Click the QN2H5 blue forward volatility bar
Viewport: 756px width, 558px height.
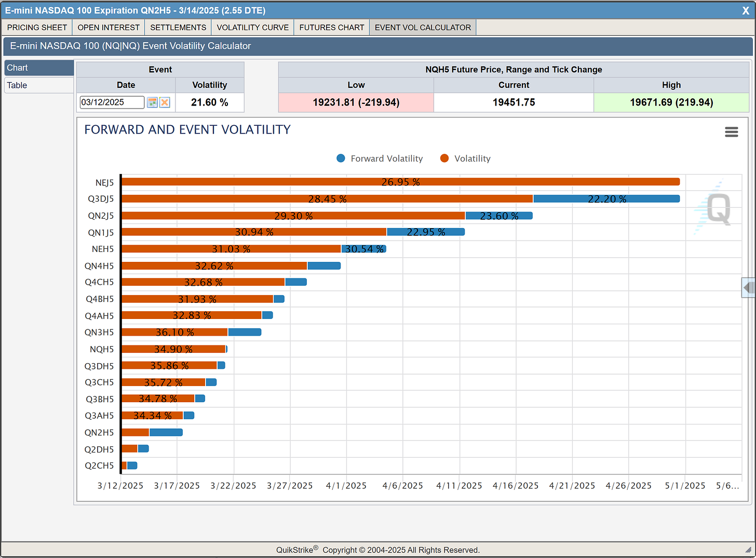166,432
